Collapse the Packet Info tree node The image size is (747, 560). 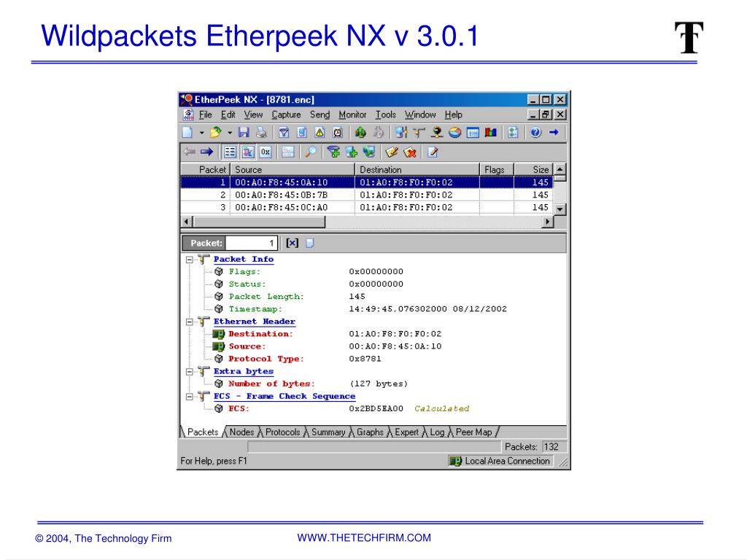click(x=189, y=260)
